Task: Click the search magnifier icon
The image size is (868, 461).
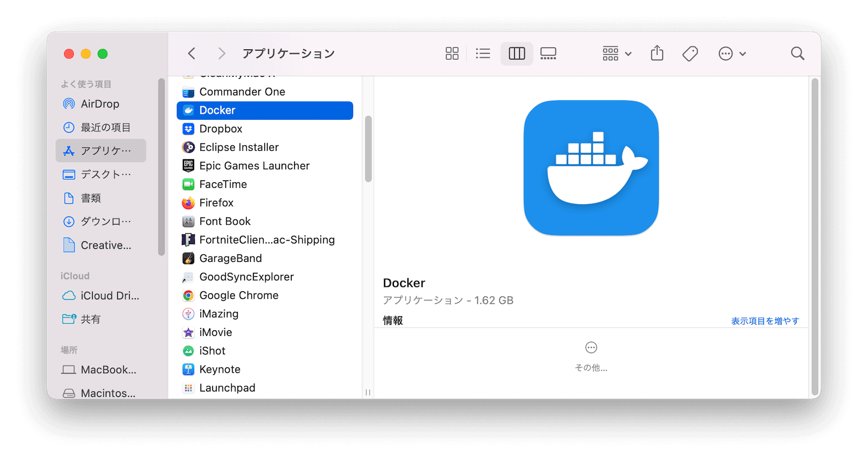Action: click(x=797, y=53)
